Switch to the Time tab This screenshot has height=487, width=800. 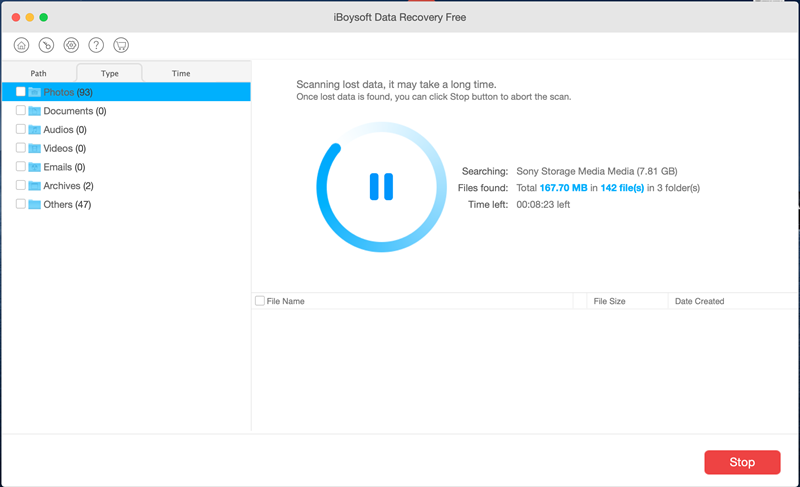tap(181, 73)
